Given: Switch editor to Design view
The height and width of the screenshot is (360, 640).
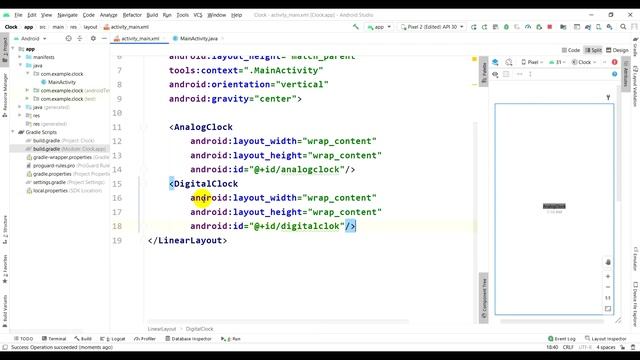Looking at the screenshot, I should (617, 50).
